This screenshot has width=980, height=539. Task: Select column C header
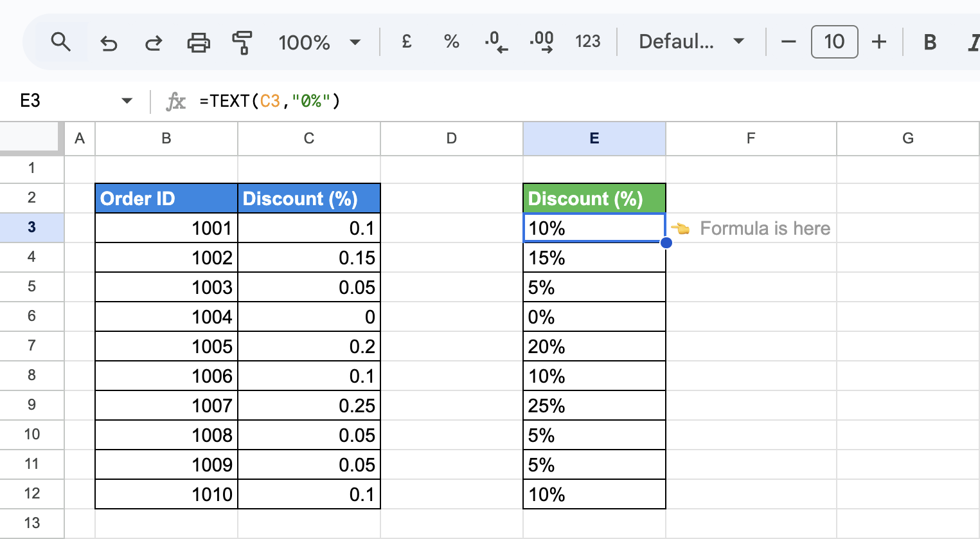point(309,138)
